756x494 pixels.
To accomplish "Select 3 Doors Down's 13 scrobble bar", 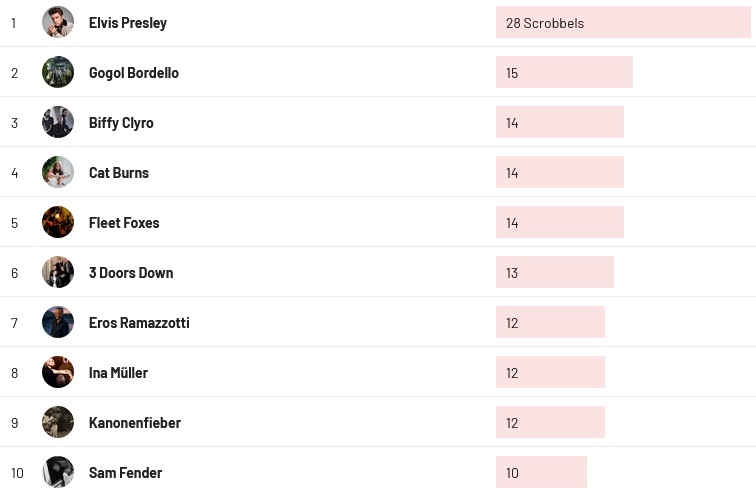I will [554, 272].
